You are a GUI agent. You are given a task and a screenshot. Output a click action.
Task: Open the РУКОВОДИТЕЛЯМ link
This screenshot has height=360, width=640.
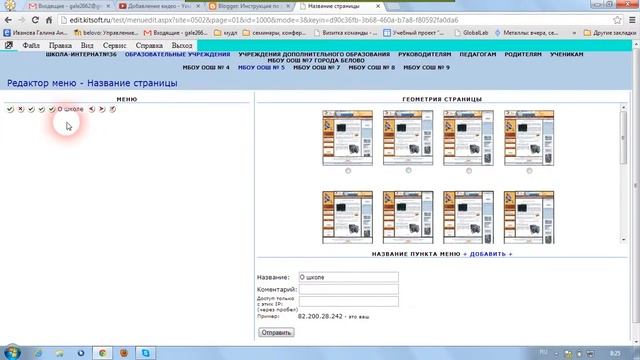point(424,54)
